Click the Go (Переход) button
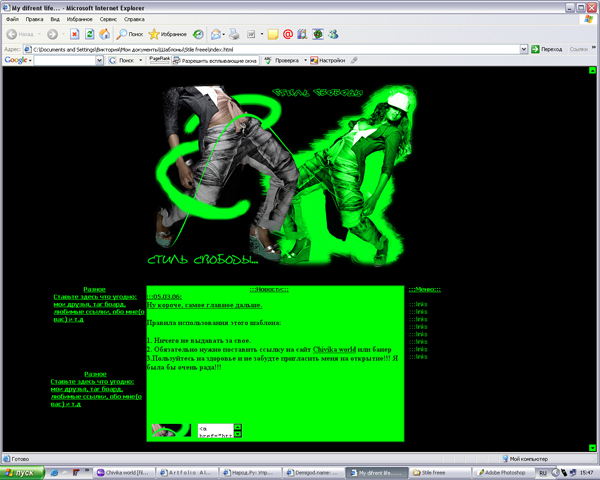 point(546,49)
